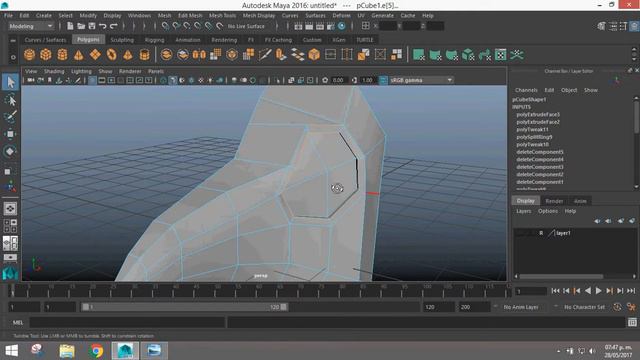Image resolution: width=640 pixels, height=360 pixels.
Task: Click the New Scene icon
Action: [x=70, y=26]
